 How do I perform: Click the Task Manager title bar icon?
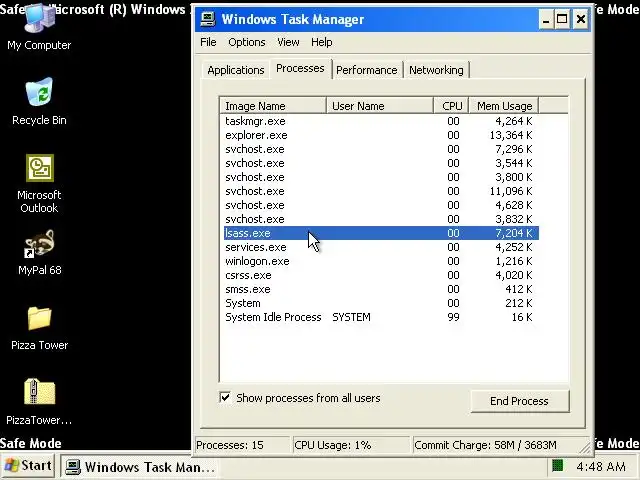click(208, 19)
